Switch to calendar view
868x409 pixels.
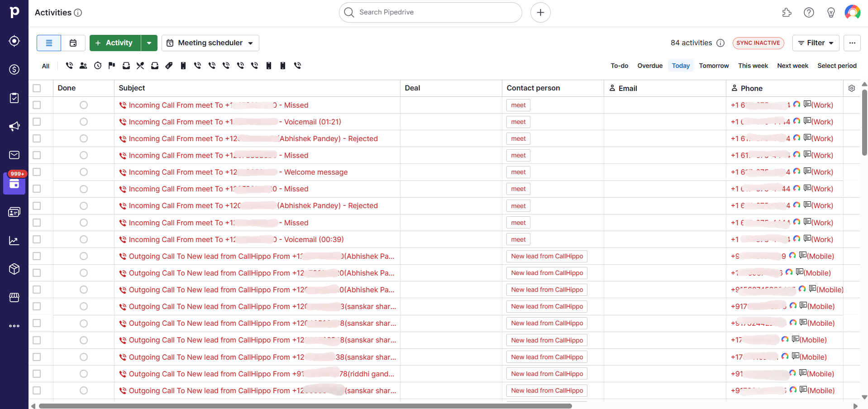tap(73, 43)
